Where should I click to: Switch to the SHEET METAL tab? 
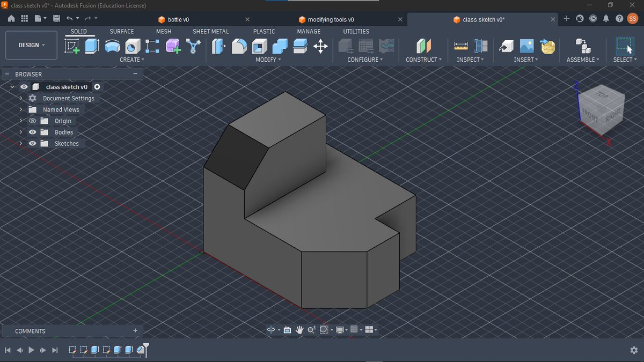(x=211, y=32)
